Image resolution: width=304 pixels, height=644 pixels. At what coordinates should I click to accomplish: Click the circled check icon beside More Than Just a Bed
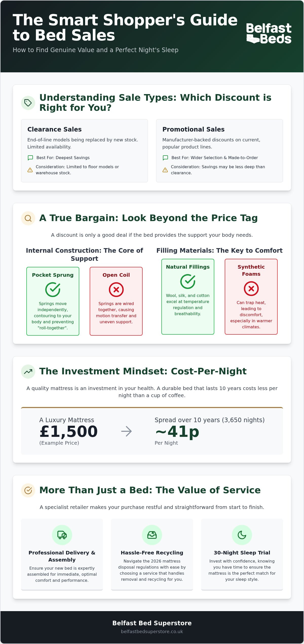(x=28, y=490)
